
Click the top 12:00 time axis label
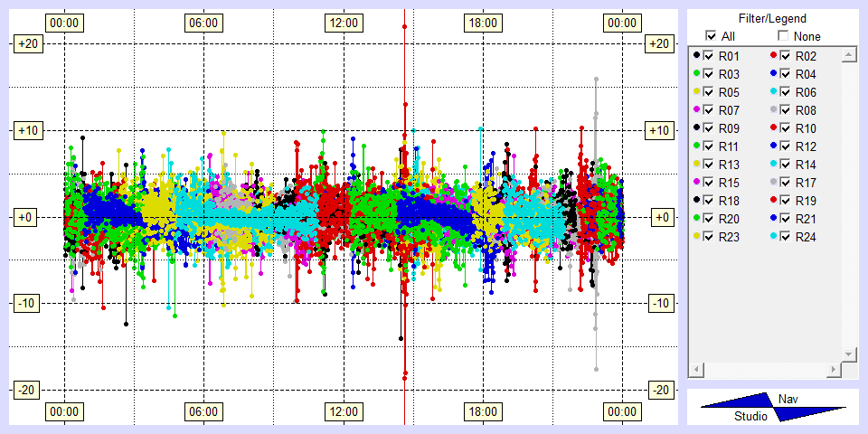tap(343, 23)
